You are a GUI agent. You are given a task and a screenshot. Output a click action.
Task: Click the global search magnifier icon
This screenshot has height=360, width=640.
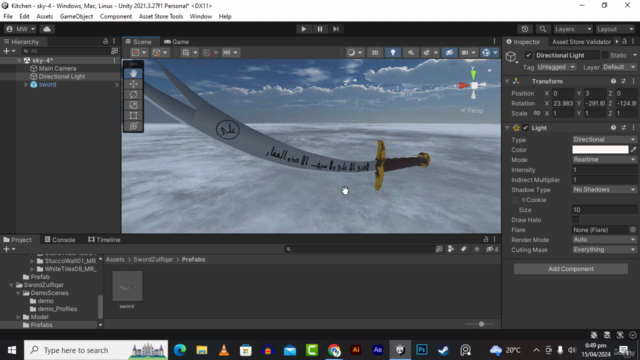[542, 29]
